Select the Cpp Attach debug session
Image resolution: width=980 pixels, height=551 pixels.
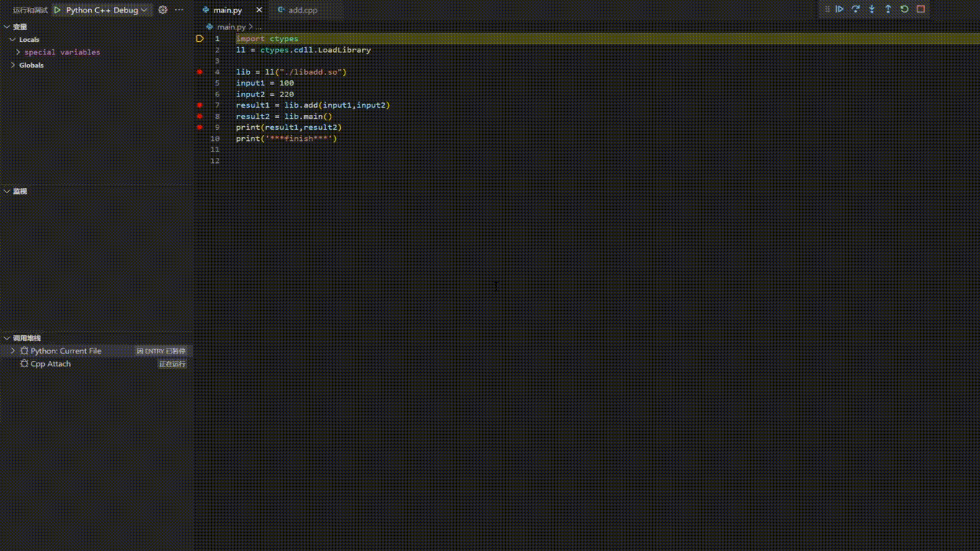coord(51,364)
